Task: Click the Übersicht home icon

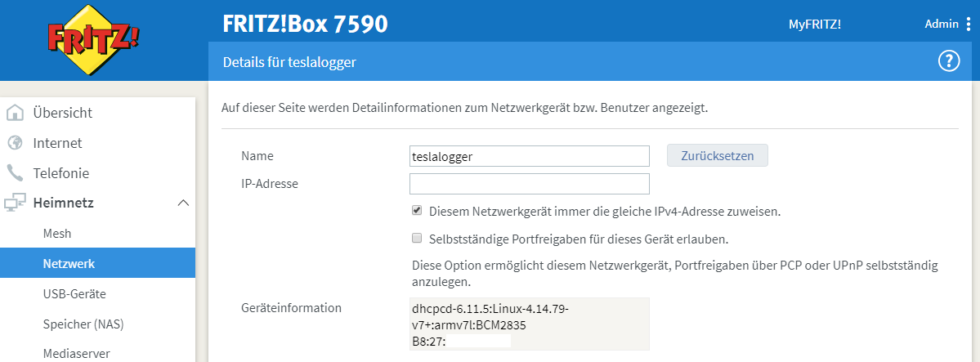Action: click(15, 113)
